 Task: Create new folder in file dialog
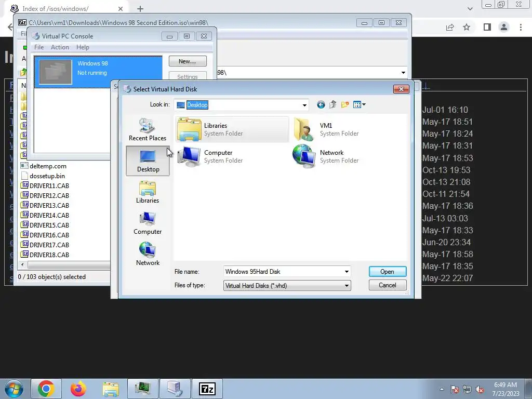[x=345, y=104]
